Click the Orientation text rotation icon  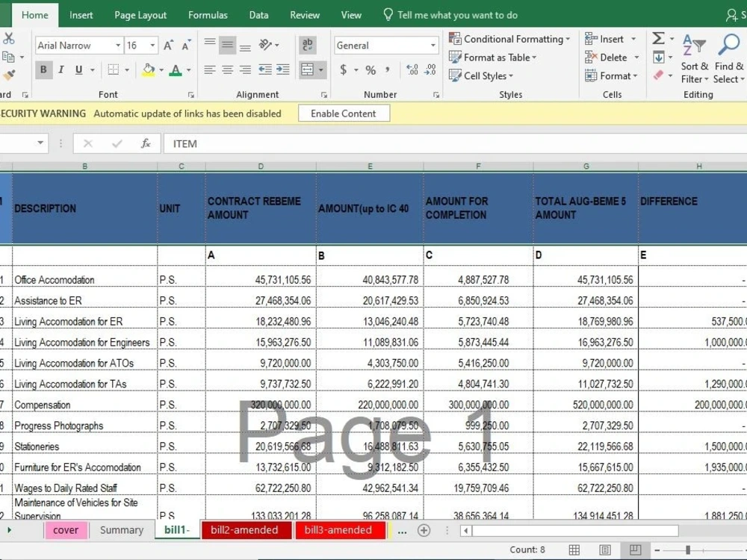[x=265, y=46]
